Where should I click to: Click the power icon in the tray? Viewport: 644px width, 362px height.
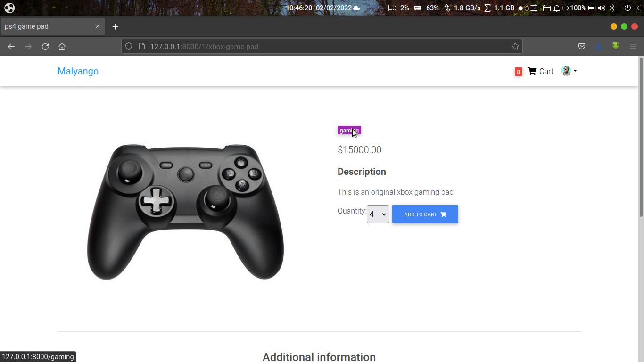[627, 8]
